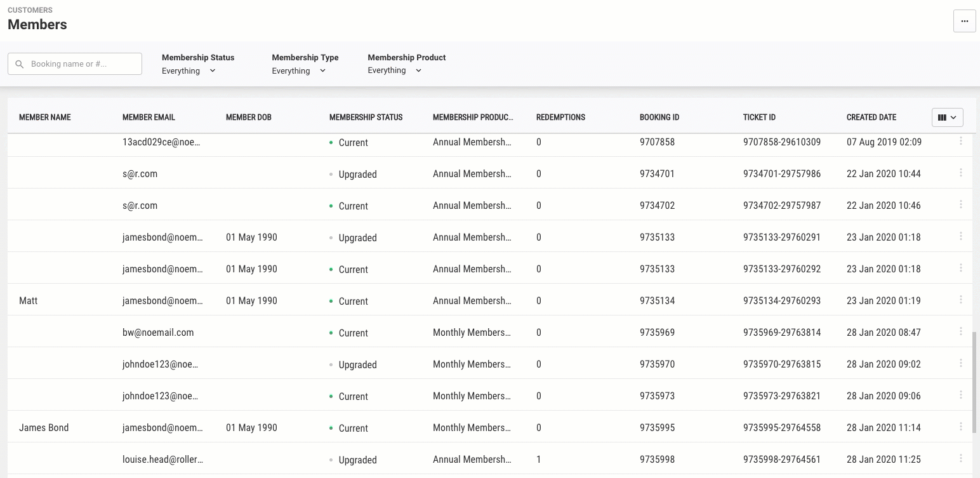Click created date 22 Jan 2020 10:44

click(x=884, y=174)
